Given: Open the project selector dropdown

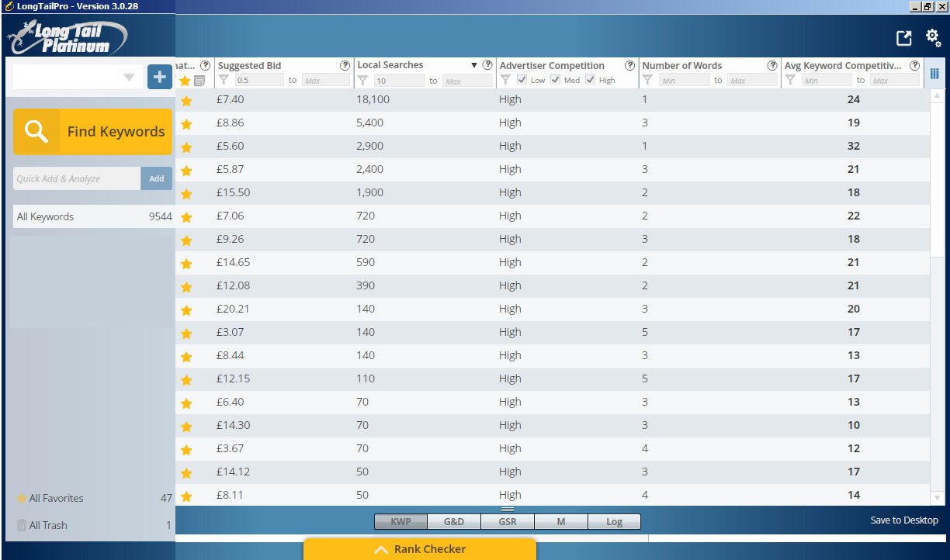Looking at the screenshot, I should point(129,78).
